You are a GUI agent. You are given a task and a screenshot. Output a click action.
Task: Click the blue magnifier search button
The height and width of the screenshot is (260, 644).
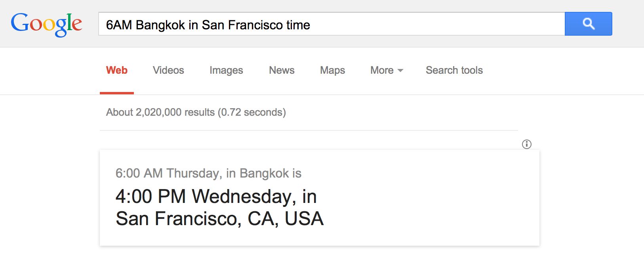(x=588, y=24)
